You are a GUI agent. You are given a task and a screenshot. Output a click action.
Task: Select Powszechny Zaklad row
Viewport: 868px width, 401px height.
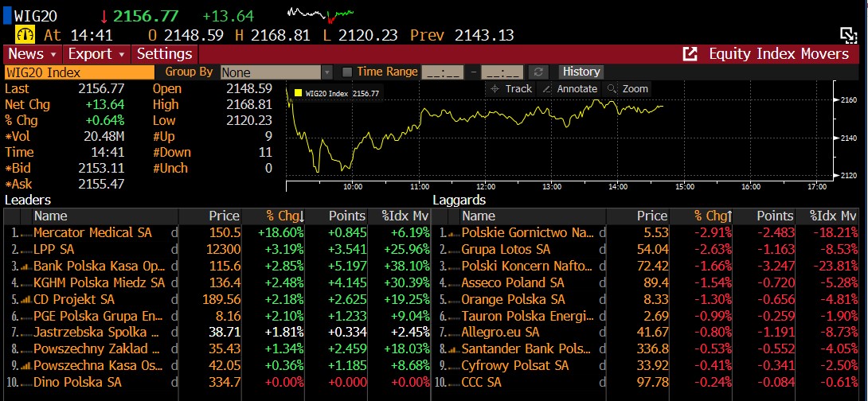coord(217,349)
